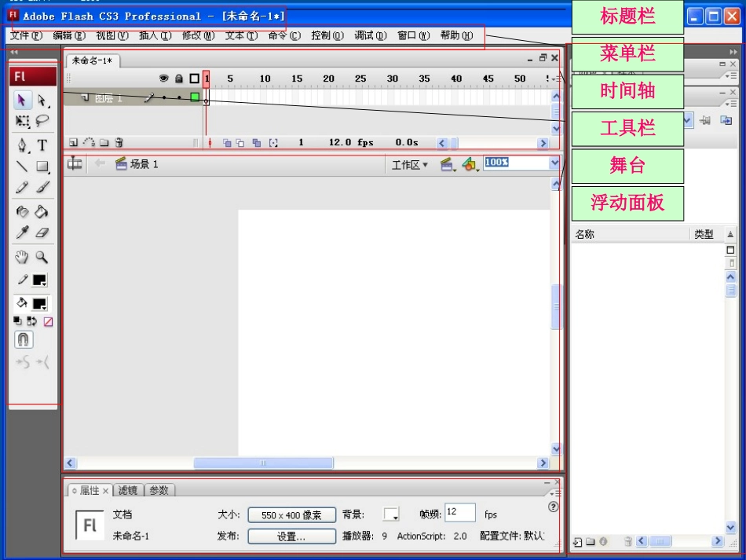The width and height of the screenshot is (746, 560).
Task: Toggle lock all layers padlock
Action: pyautogui.click(x=179, y=79)
